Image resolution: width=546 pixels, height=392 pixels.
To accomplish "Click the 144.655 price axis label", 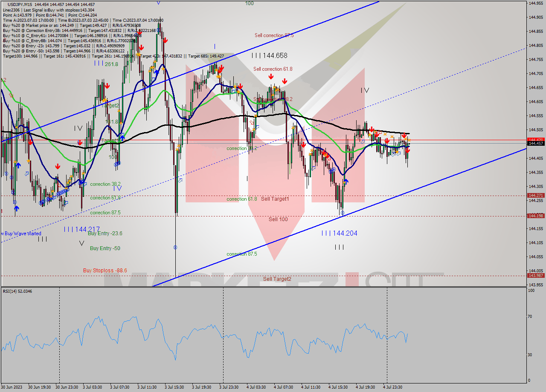I will tap(536, 88).
